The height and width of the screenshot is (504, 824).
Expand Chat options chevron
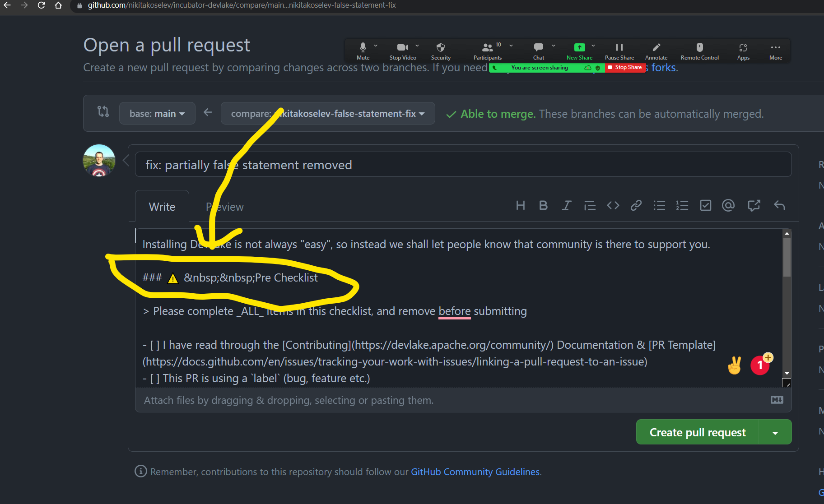click(x=554, y=46)
